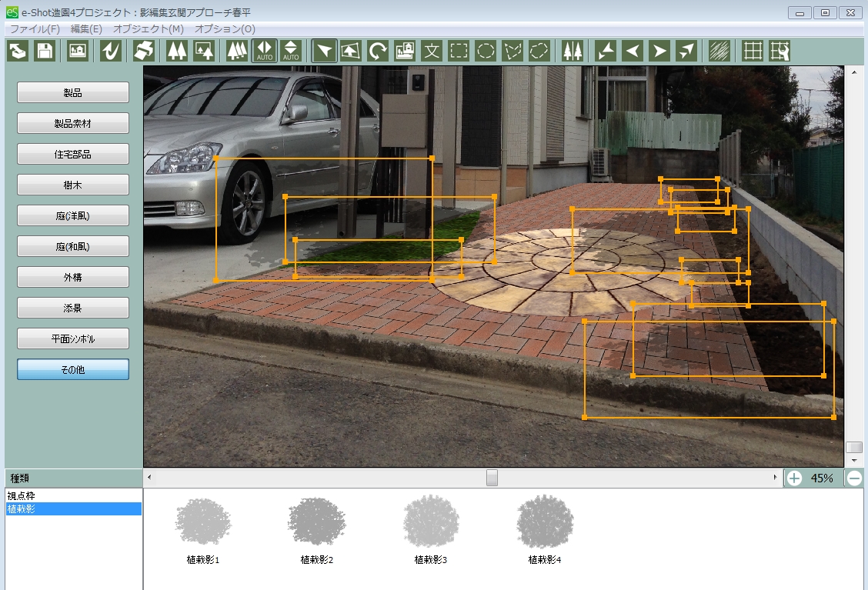Click the three trees icon
Screen dimensions: 868x590
tap(237, 51)
